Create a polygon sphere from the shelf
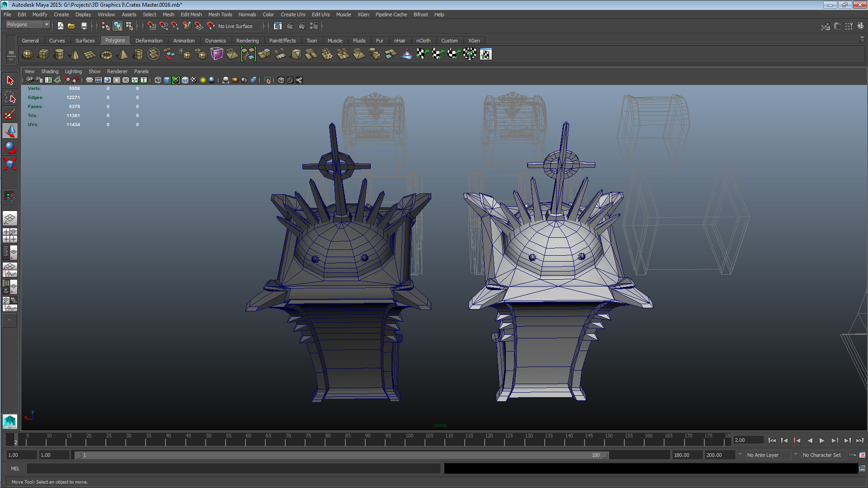The height and width of the screenshot is (488, 868). point(28,54)
